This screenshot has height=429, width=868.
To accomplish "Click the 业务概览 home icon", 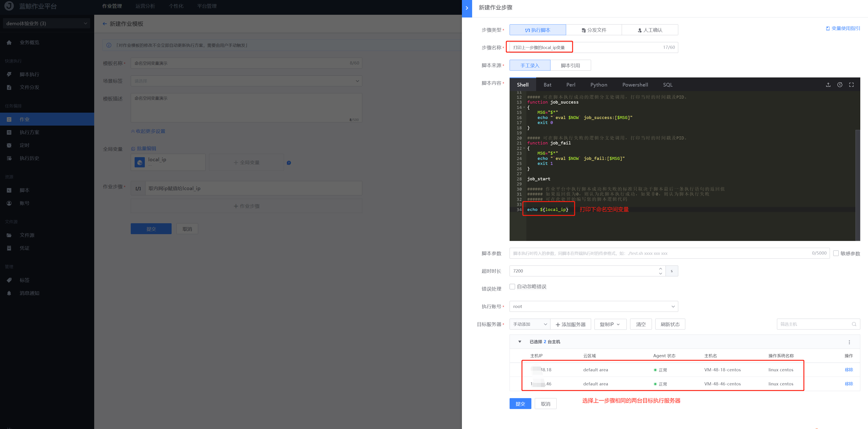I will [9, 42].
